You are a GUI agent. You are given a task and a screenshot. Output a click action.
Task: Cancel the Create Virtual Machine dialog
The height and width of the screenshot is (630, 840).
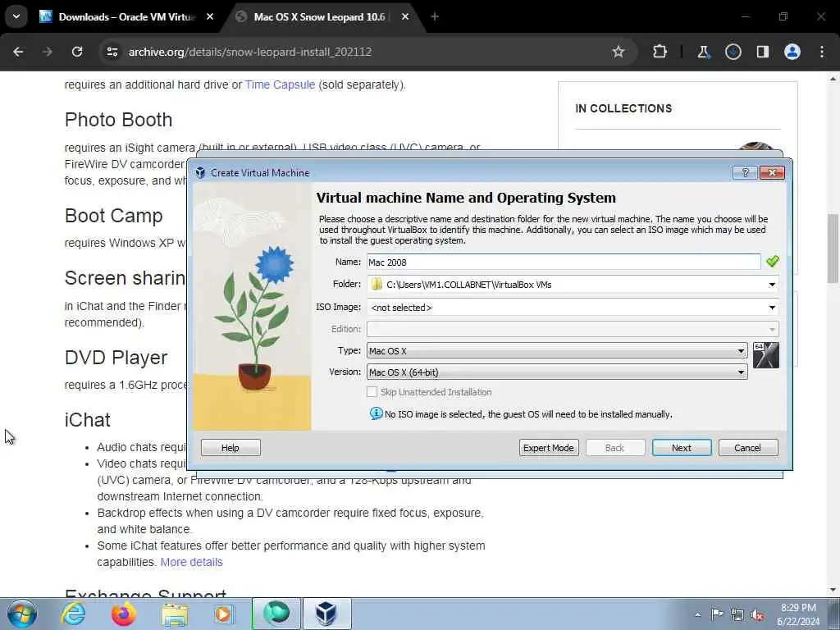748,447
